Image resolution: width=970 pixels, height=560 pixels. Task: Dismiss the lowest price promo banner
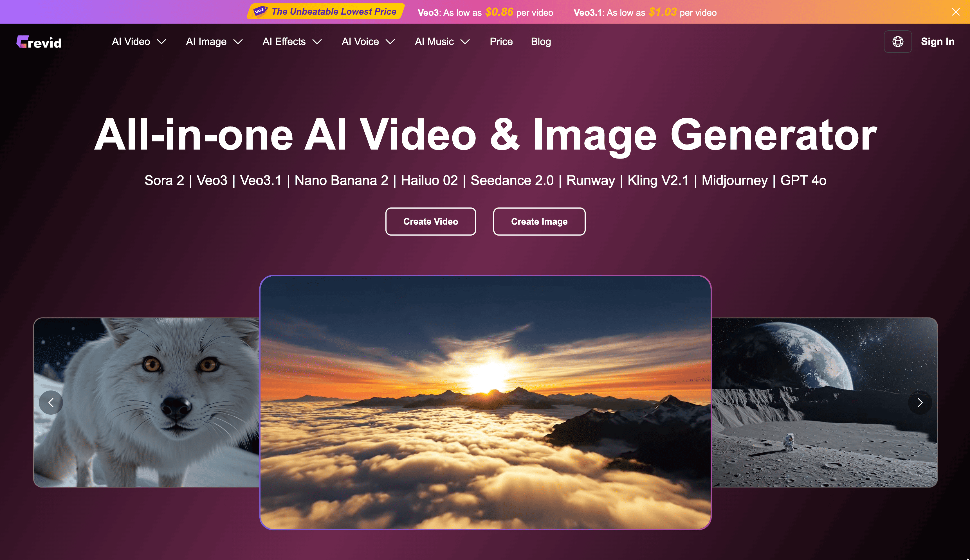tap(956, 12)
